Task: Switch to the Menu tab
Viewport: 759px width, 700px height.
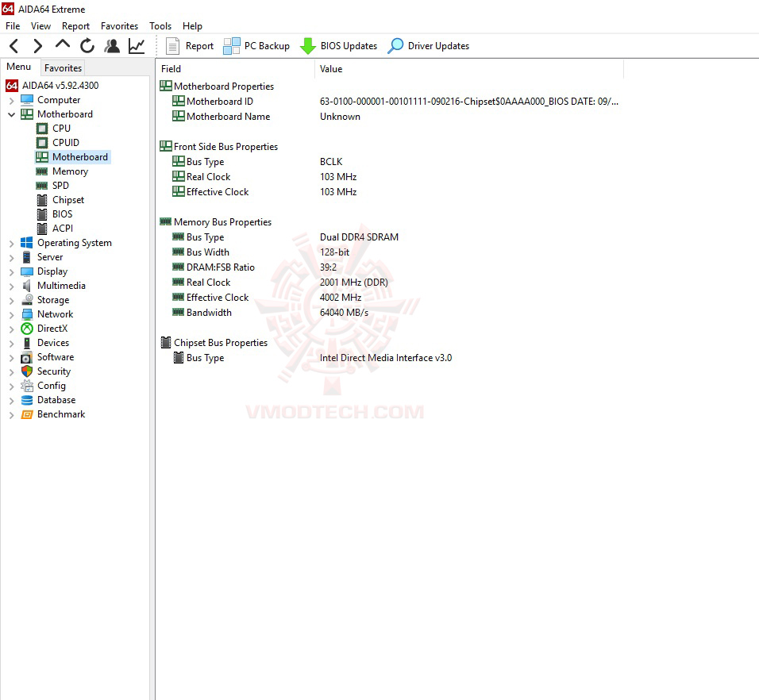Action: (19, 67)
